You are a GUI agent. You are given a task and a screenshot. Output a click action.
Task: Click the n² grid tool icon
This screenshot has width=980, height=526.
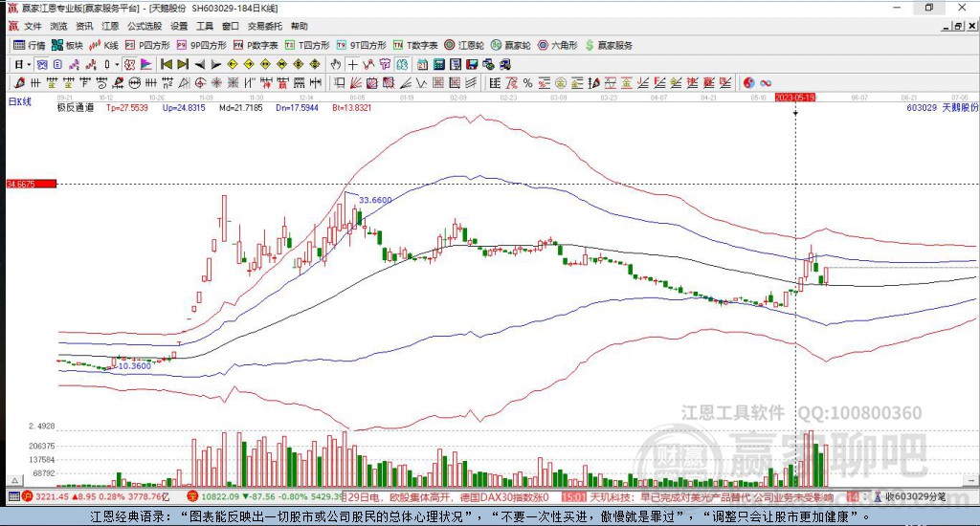tap(167, 82)
